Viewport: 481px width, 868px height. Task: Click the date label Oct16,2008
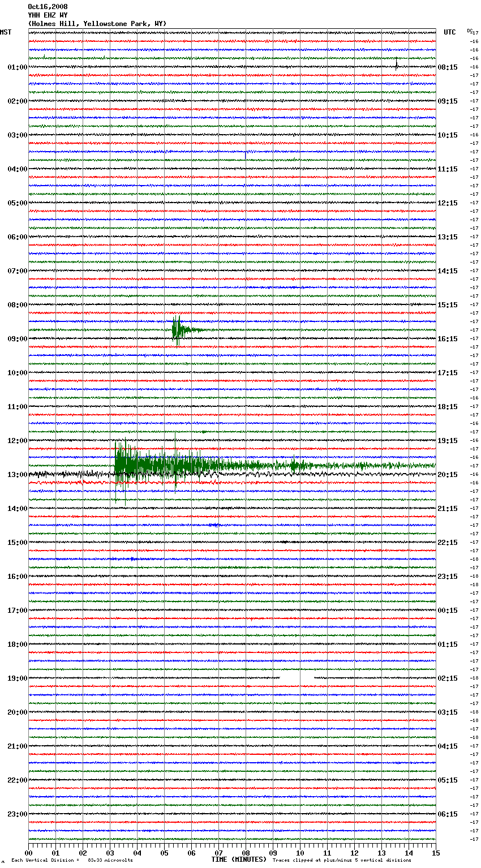click(x=48, y=7)
